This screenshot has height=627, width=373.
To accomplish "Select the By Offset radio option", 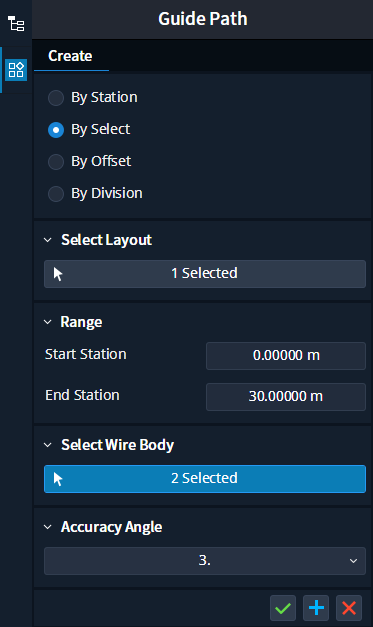I will pyautogui.click(x=56, y=162).
